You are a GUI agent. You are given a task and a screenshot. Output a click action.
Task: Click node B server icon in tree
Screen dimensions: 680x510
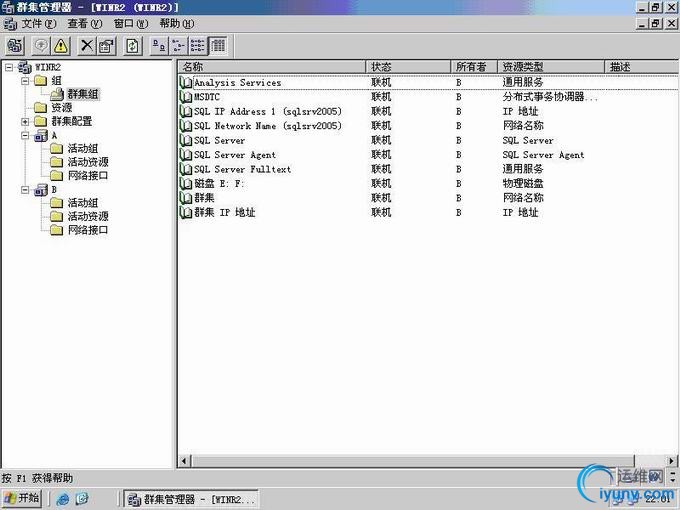(x=41, y=190)
